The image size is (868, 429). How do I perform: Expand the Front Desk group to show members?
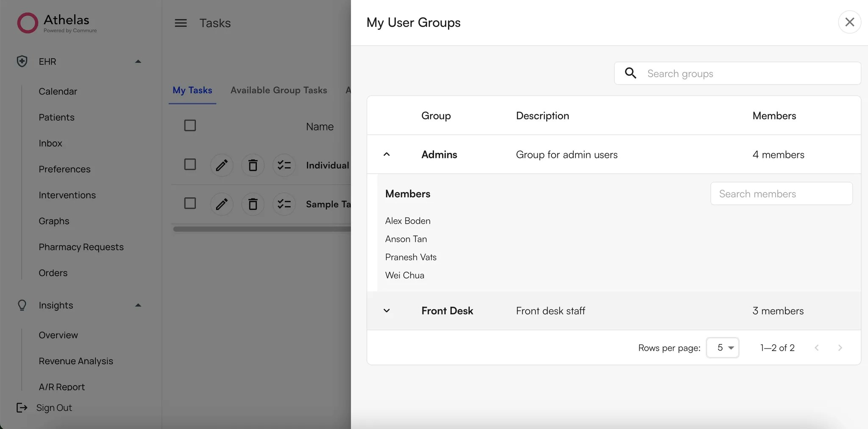[x=387, y=310]
